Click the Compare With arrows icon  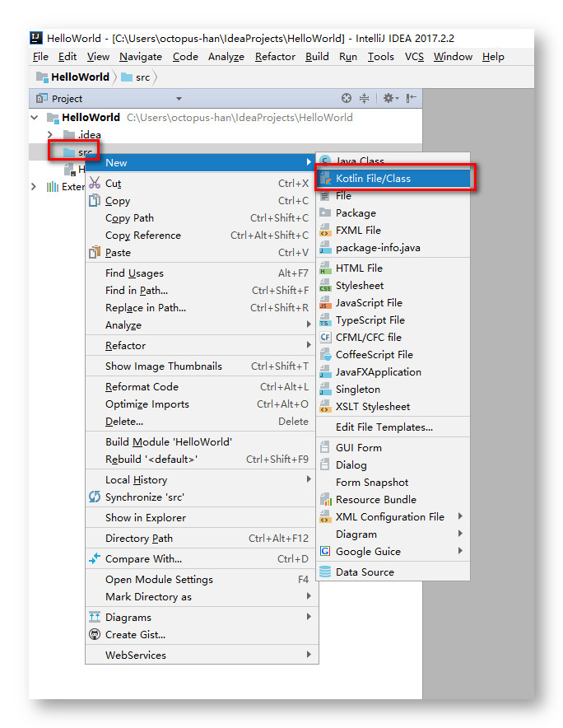[95, 558]
